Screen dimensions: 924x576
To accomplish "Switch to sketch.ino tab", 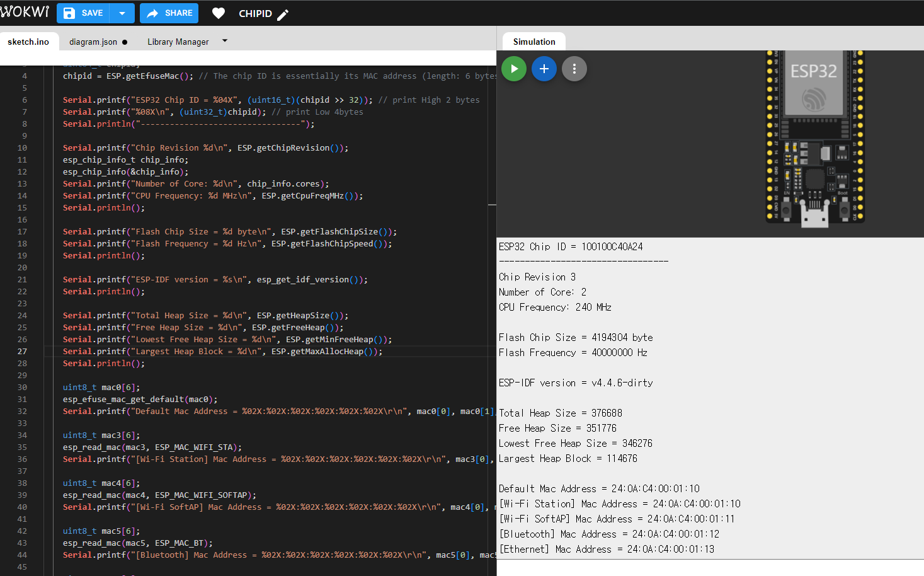I will pyautogui.click(x=28, y=42).
